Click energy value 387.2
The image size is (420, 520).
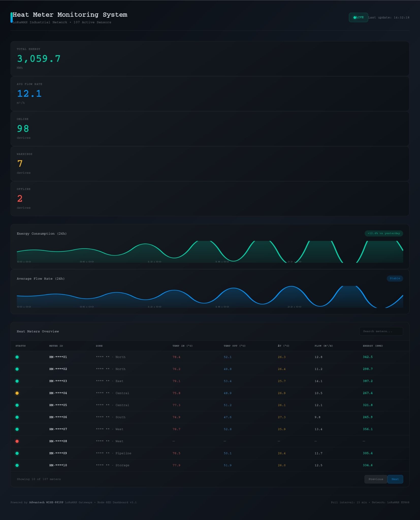tap(368, 381)
